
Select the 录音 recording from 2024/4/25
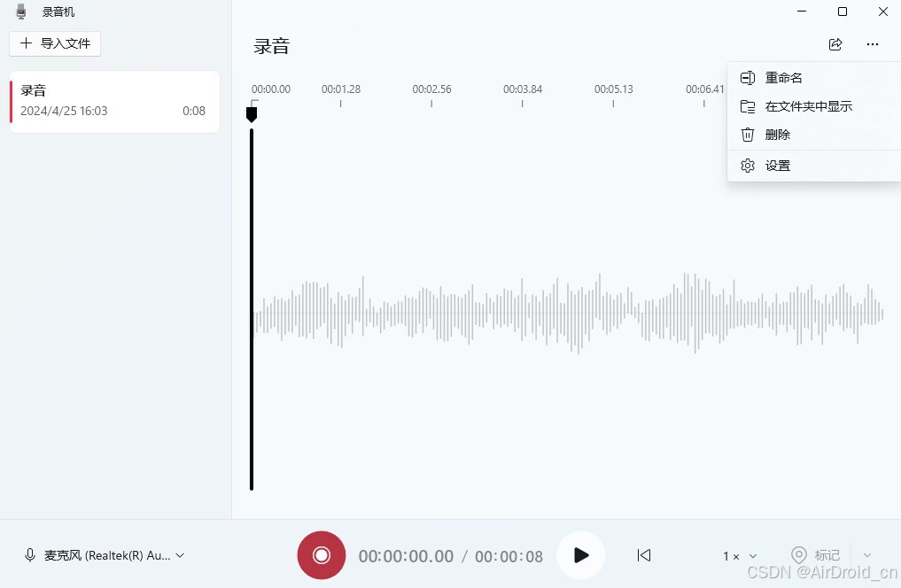pyautogui.click(x=114, y=101)
